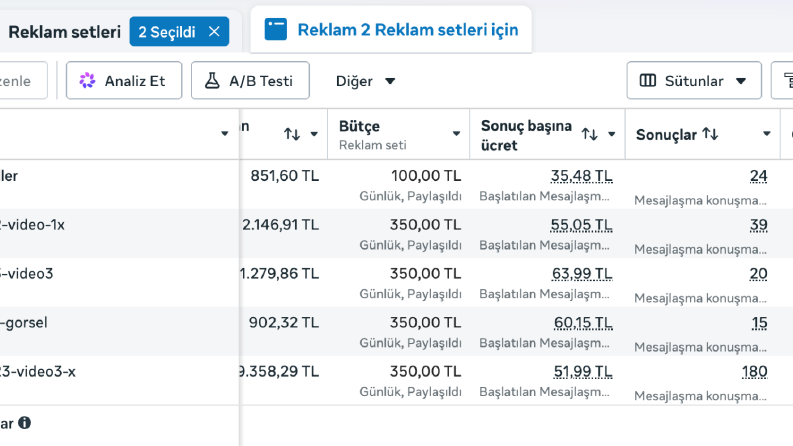Image resolution: width=793 pixels, height=446 pixels.
Task: Sort by Sonuç başına ücret arrows
Action: pos(590,134)
